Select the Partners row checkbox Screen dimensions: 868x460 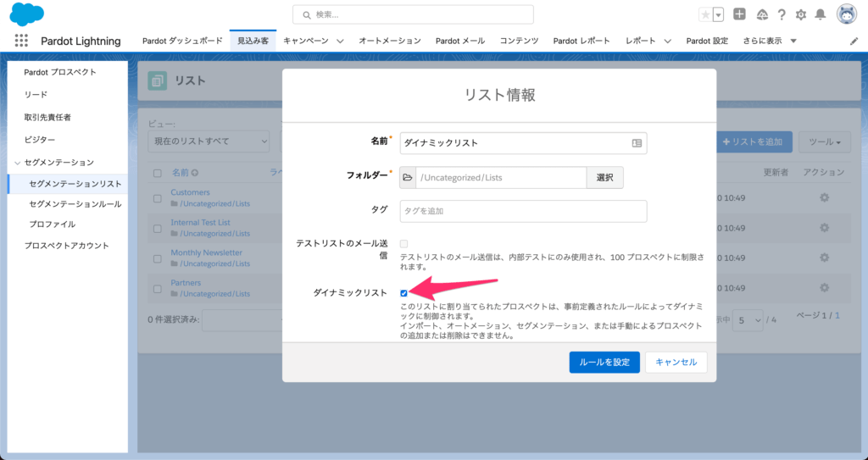[x=157, y=288]
